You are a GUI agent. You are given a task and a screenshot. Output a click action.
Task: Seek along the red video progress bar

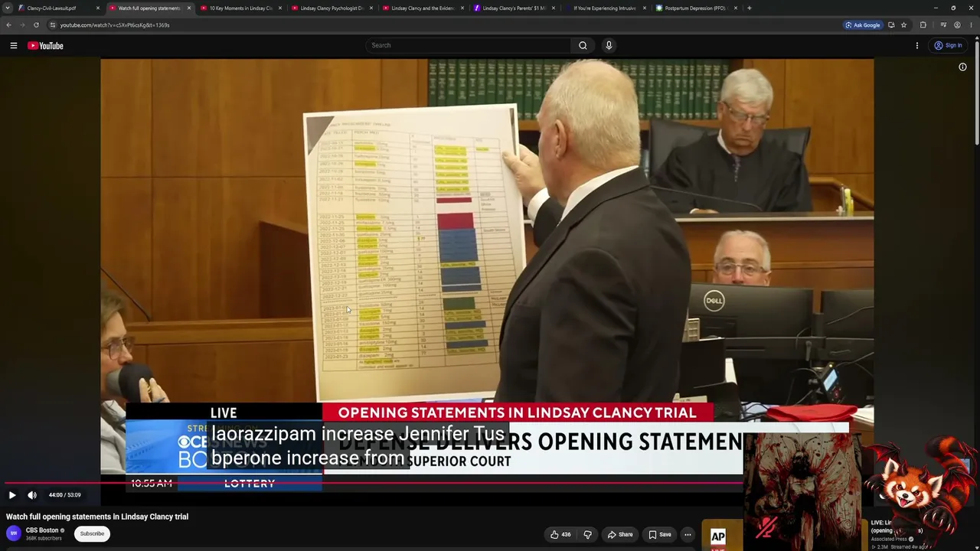pyautogui.click(x=373, y=483)
